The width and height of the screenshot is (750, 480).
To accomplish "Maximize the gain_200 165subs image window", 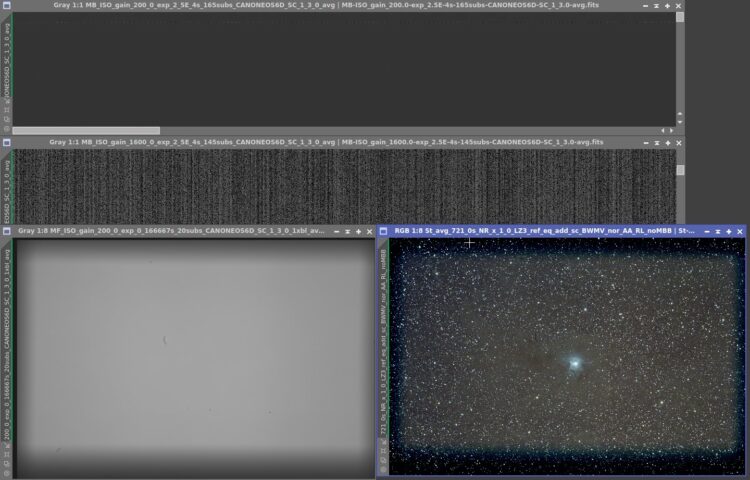I will click(667, 6).
